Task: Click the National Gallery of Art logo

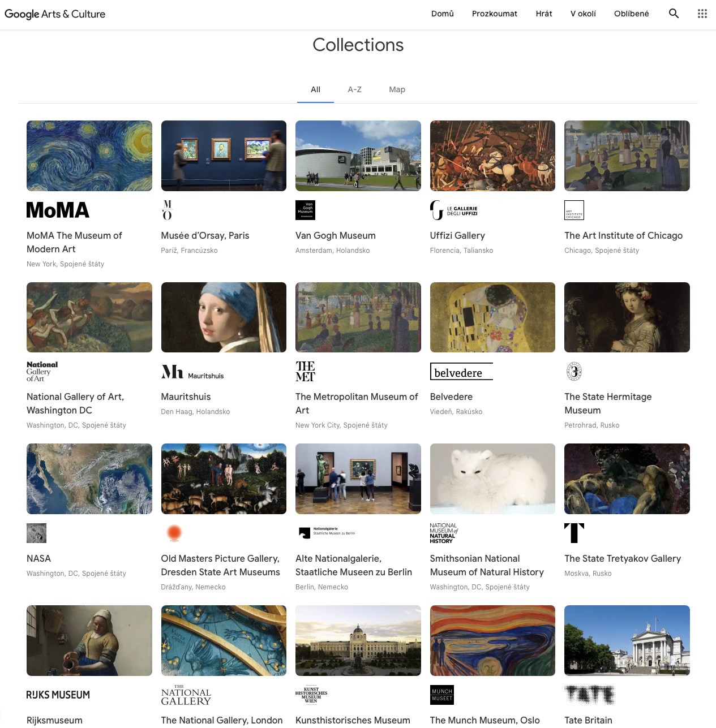Action: click(x=42, y=372)
